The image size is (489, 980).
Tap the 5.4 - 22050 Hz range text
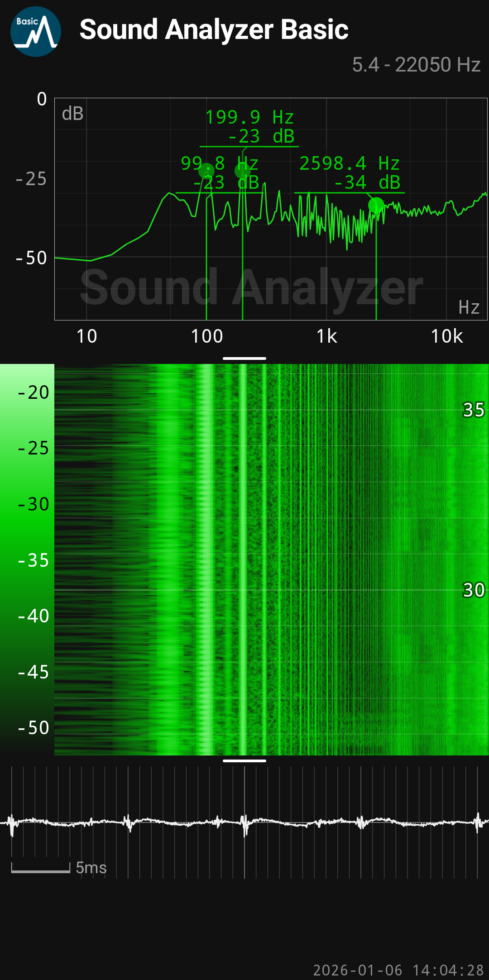(x=416, y=65)
